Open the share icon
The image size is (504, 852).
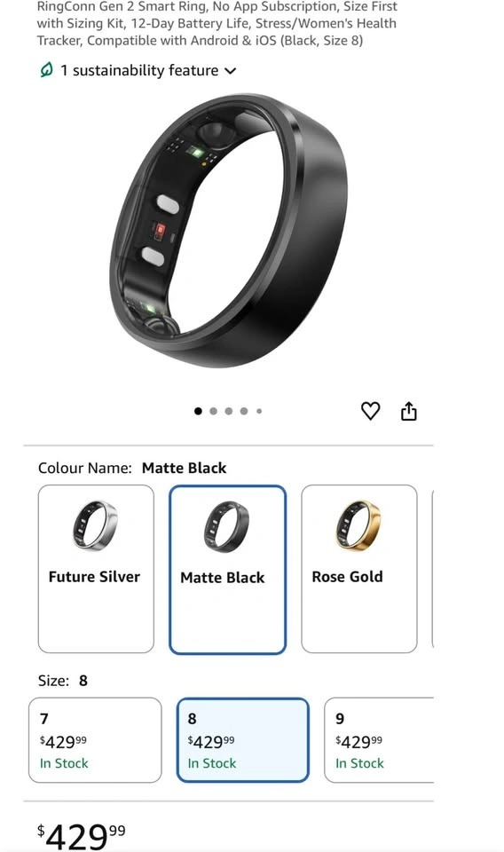[x=409, y=411]
